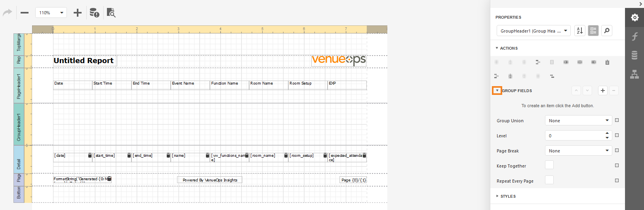Open the Report Explorer hierarchy tab
The height and width of the screenshot is (210, 644).
634,74
